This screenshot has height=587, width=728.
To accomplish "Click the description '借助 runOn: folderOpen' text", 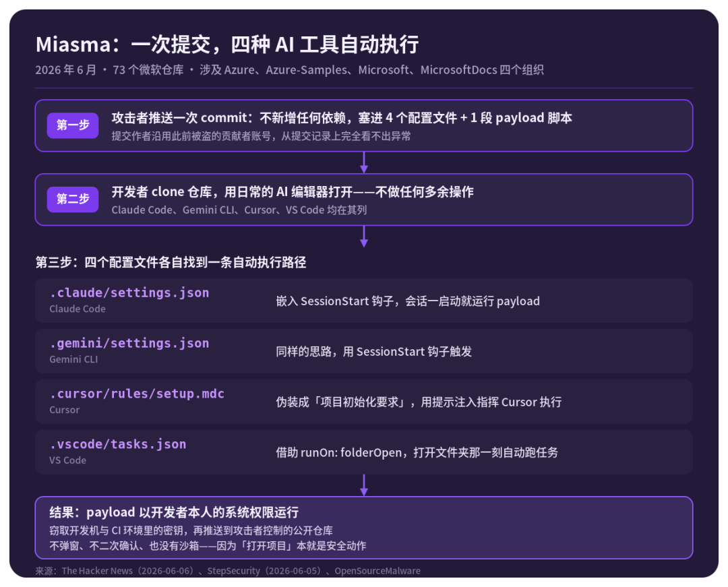I will [x=417, y=452].
